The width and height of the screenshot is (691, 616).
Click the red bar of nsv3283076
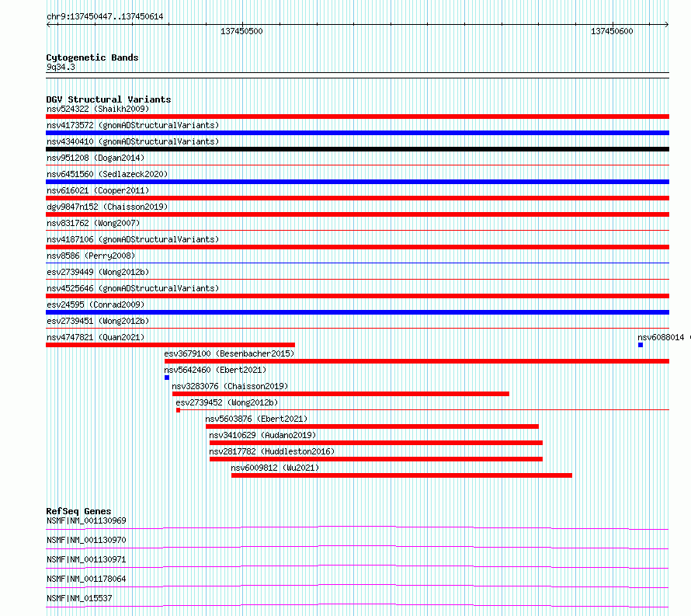[x=341, y=394]
